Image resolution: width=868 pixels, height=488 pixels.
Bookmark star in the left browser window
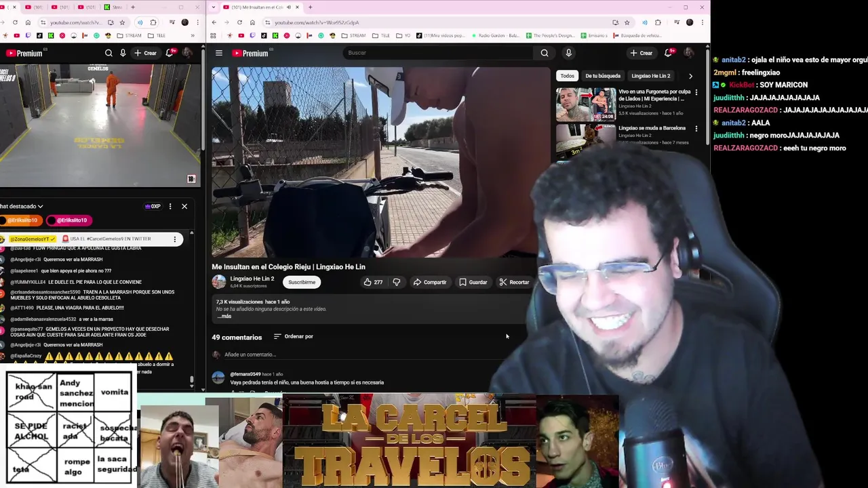coord(122,22)
